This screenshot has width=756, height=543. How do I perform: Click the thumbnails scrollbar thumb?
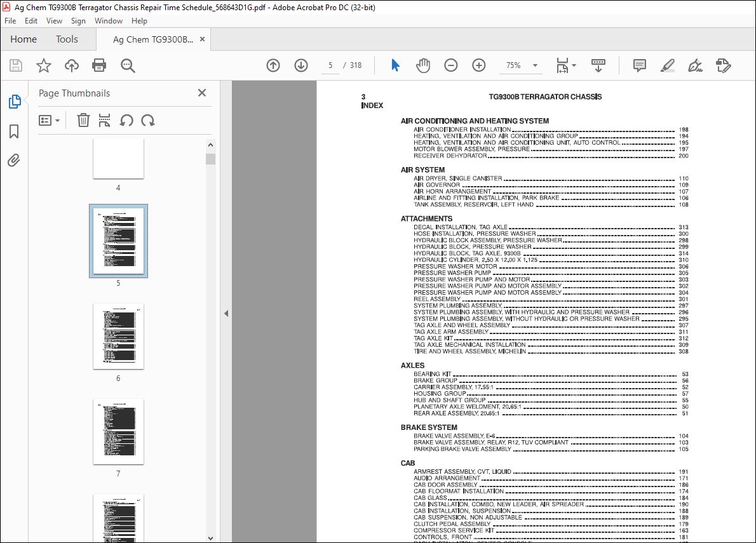(211, 159)
